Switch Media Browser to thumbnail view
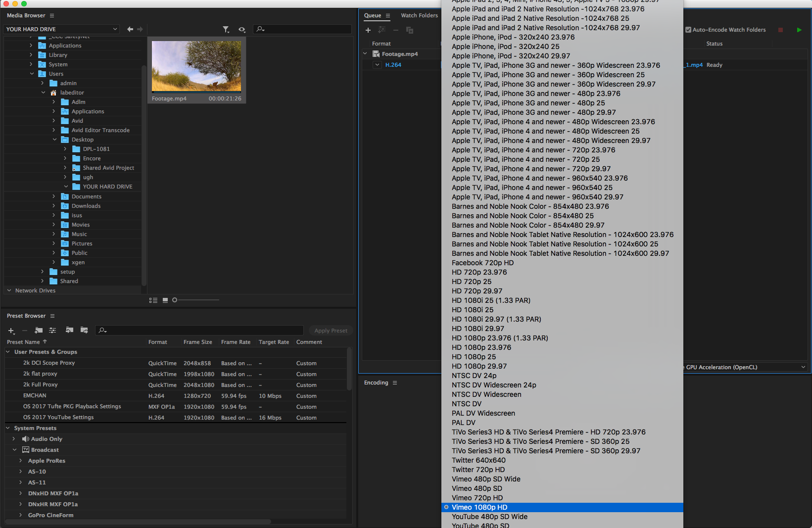Viewport: 812px width, 528px height. point(165,300)
